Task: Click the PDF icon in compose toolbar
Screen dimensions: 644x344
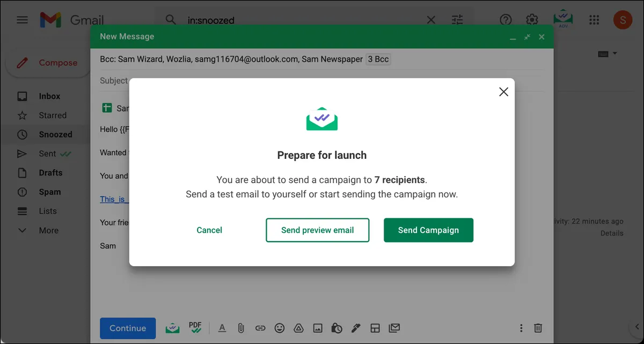Action: coord(195,327)
